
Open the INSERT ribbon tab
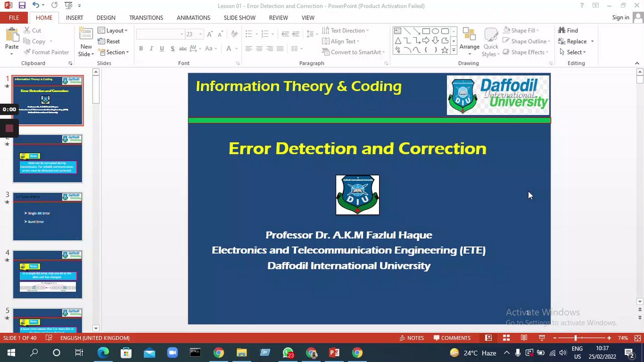(74, 18)
